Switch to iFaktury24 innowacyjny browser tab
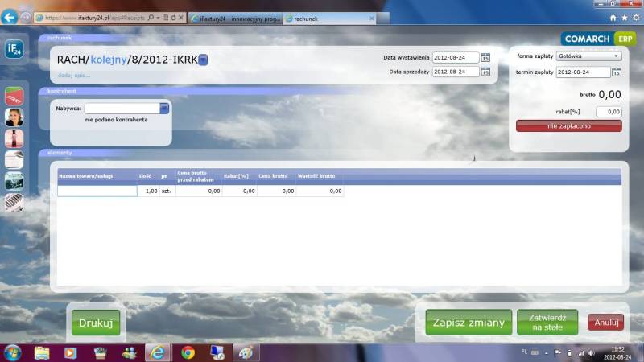The height and width of the screenshot is (362, 644). click(x=236, y=17)
